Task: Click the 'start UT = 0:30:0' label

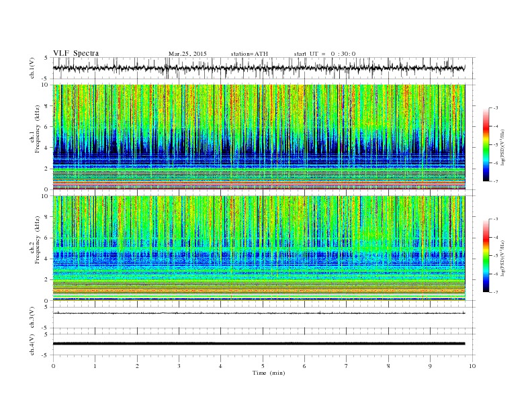Action: click(x=324, y=54)
